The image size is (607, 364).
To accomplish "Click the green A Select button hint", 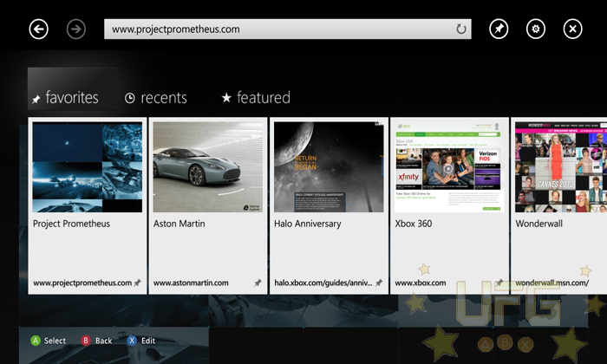I will pos(49,341).
